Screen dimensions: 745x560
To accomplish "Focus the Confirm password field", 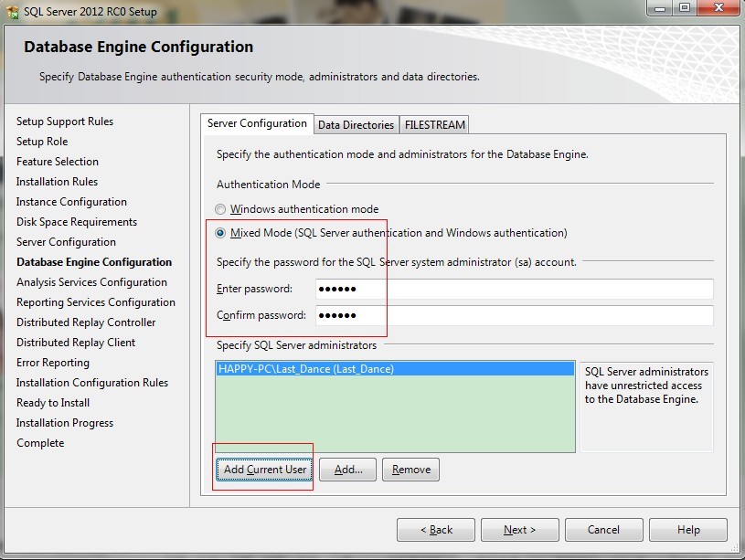I will 515,315.
